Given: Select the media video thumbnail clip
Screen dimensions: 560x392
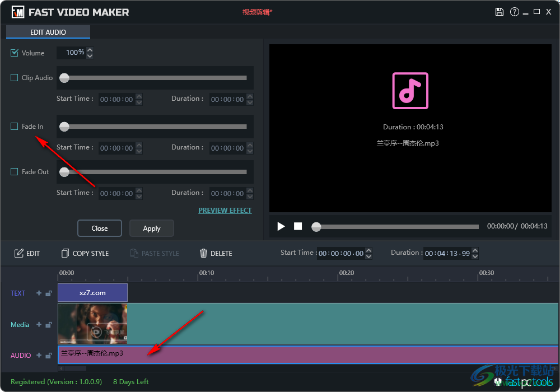Looking at the screenshot, I should coord(92,324).
